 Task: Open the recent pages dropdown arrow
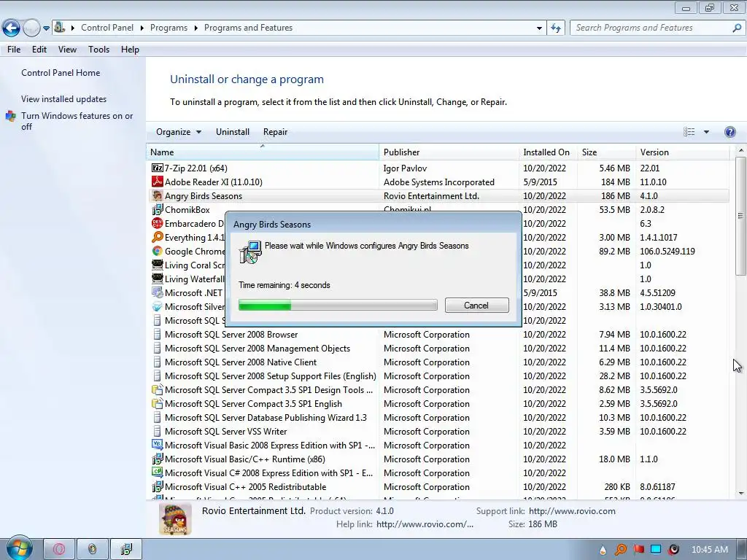[46, 28]
